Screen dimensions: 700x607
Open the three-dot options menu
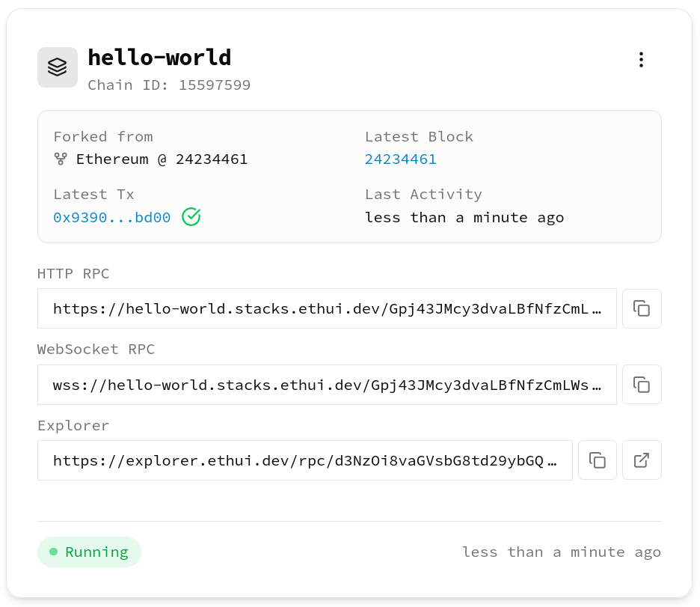click(x=641, y=61)
